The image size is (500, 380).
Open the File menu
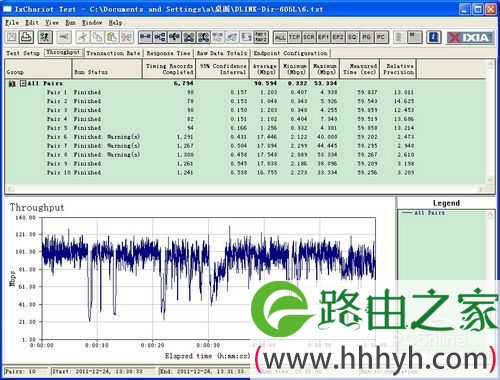[12, 23]
